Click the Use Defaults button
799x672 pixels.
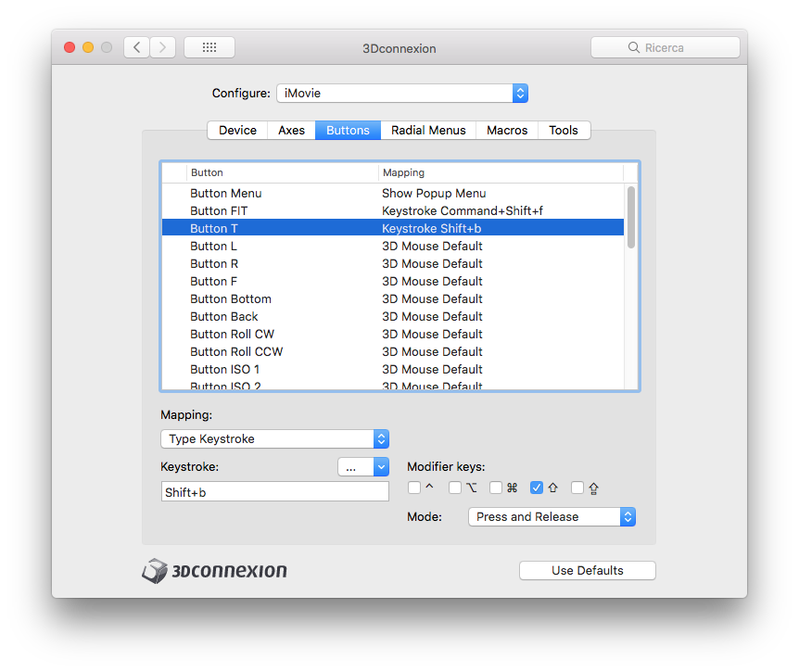pos(588,571)
